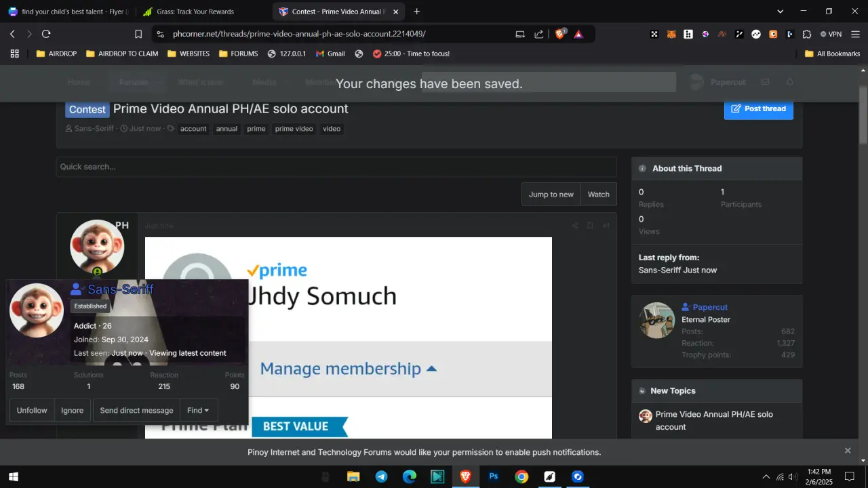Open the Extensions puzzle-piece menu
Viewport: 868px width, 488px height.
click(x=807, y=34)
